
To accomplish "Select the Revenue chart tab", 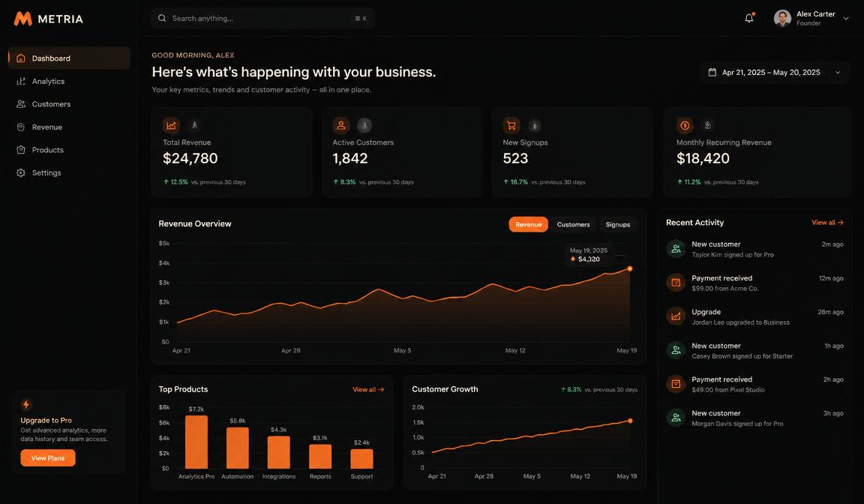I will (x=529, y=224).
